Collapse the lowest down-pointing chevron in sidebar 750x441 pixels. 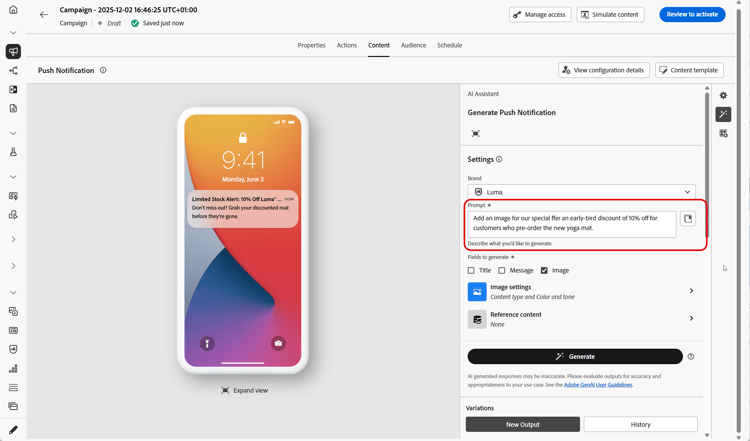(13, 293)
